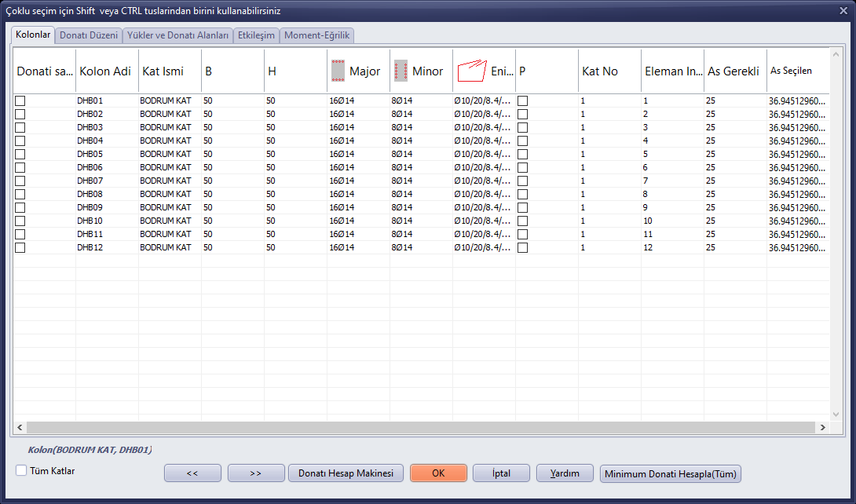This screenshot has width=856, height=504.
Task: Click the horizontal scrollbar left arrow
Action: pos(20,428)
